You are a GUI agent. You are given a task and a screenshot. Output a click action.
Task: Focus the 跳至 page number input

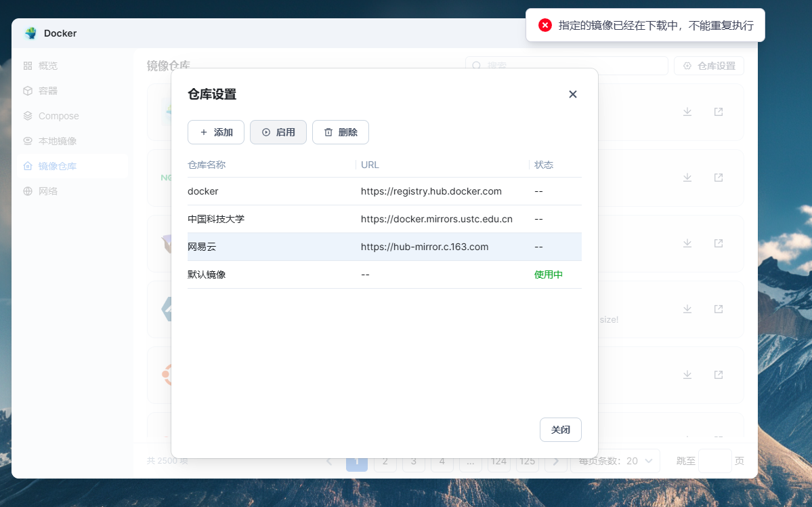(714, 461)
